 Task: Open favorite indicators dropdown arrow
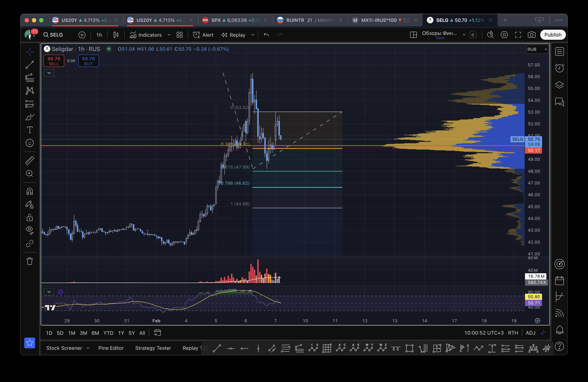(169, 35)
